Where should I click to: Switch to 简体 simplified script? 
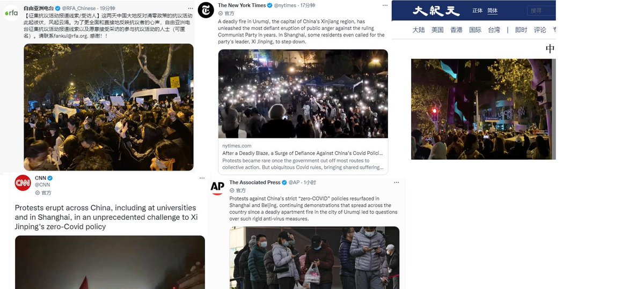(492, 11)
